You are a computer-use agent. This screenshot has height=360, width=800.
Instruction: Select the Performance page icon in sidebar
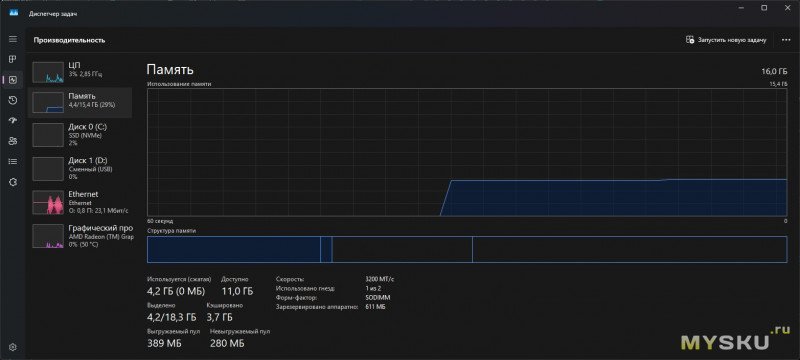pyautogui.click(x=13, y=80)
